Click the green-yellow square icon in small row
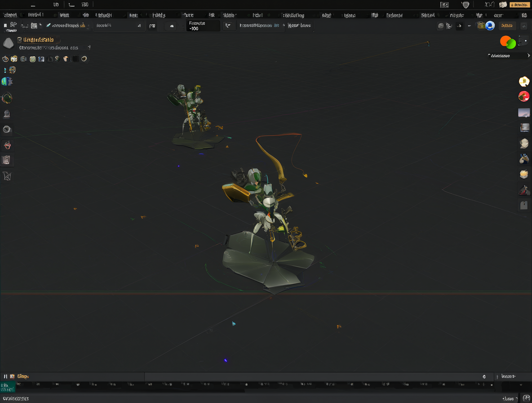 pyautogui.click(x=32, y=59)
